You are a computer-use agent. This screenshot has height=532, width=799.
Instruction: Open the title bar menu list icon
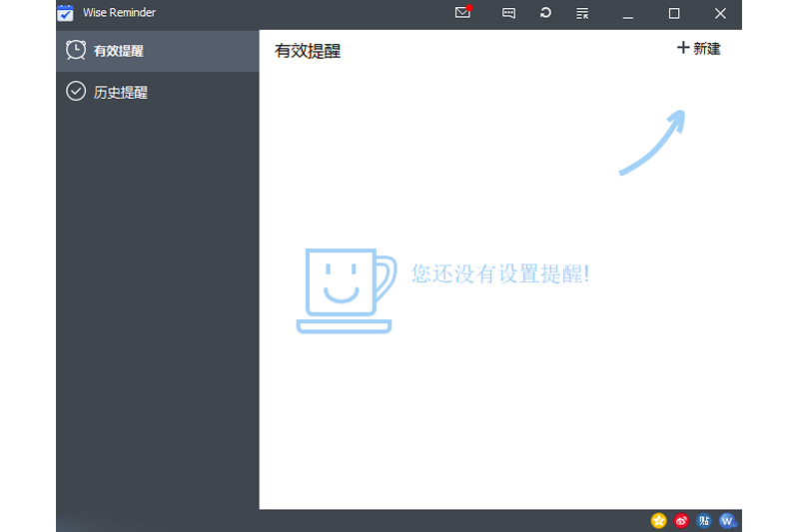coord(582,13)
